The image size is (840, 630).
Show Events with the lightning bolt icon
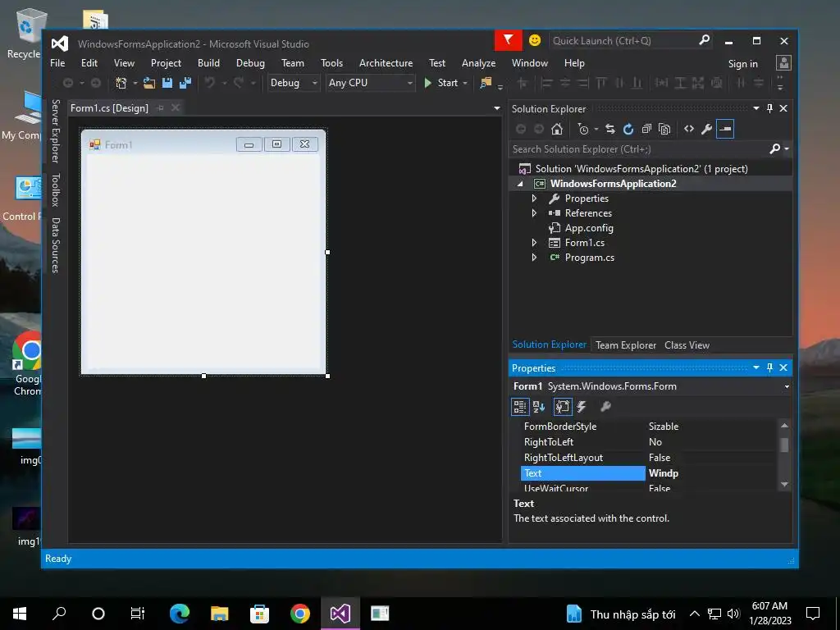[x=582, y=407]
